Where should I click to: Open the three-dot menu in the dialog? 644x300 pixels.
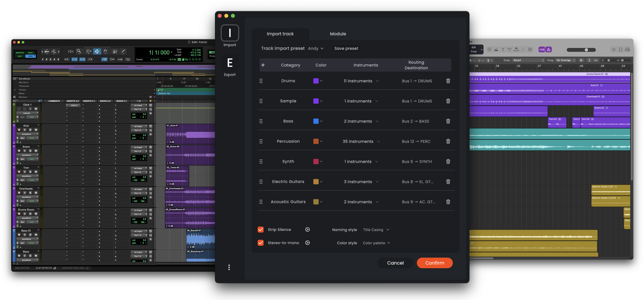click(x=229, y=267)
